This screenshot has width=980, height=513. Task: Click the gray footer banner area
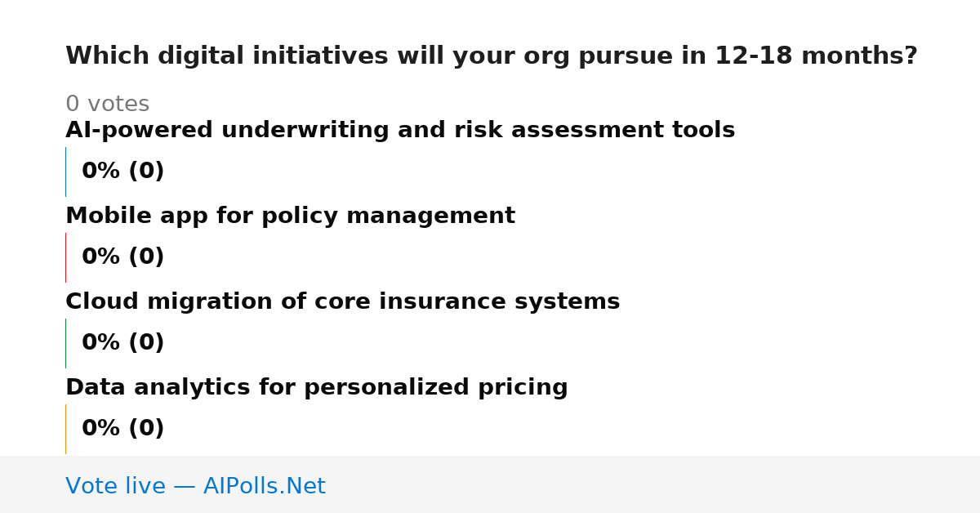[490, 484]
